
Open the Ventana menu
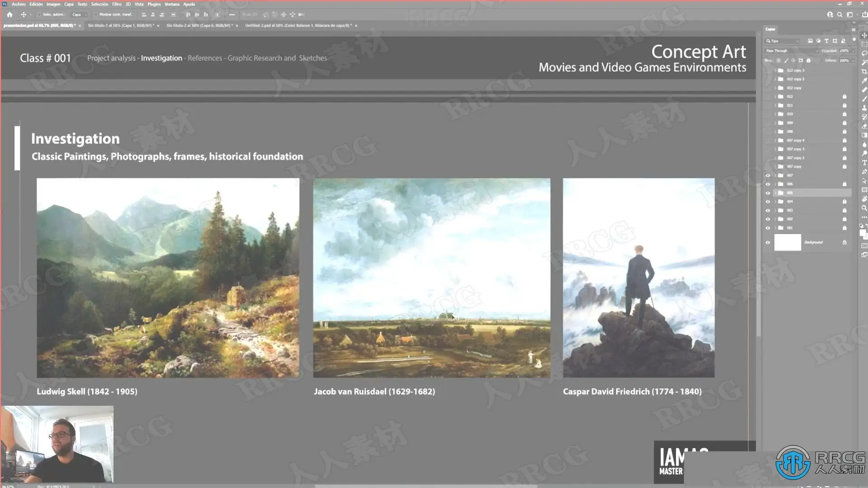click(x=172, y=4)
